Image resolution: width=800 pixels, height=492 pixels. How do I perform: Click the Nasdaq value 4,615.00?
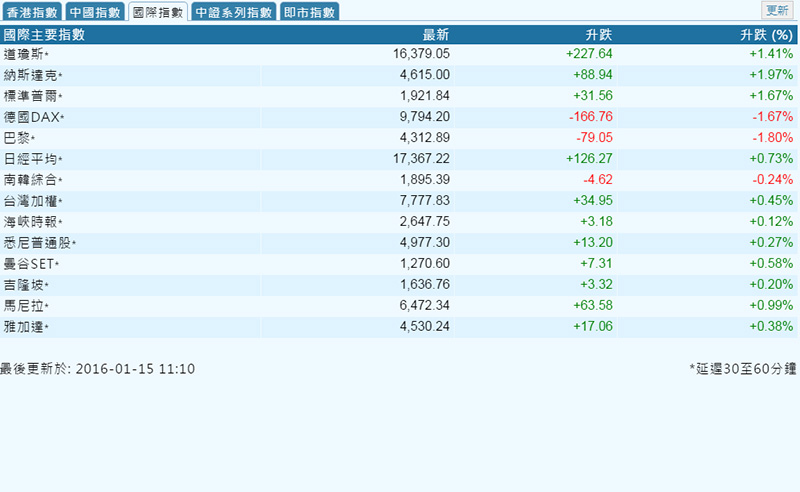[424, 75]
